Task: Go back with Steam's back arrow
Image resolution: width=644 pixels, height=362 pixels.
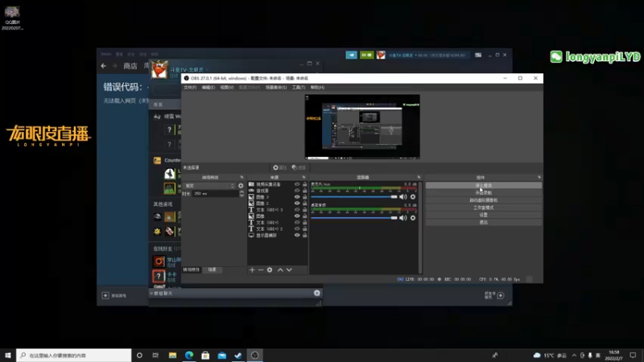Action: pyautogui.click(x=104, y=66)
